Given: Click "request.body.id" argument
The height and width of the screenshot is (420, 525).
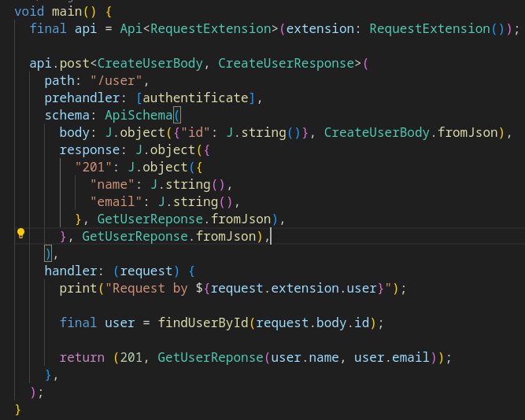Looking at the screenshot, I should click(x=312, y=323).
